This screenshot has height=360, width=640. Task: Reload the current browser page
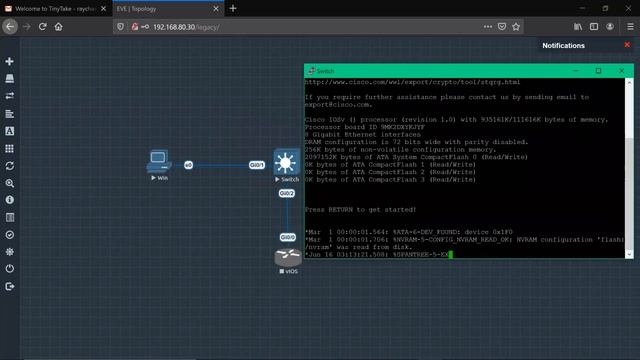[42, 27]
